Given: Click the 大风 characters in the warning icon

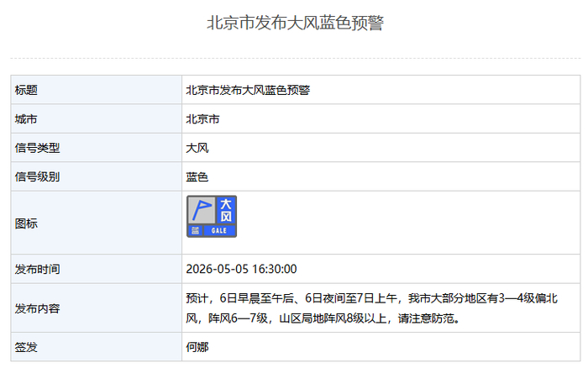Looking at the screenshot, I should 226,210.
